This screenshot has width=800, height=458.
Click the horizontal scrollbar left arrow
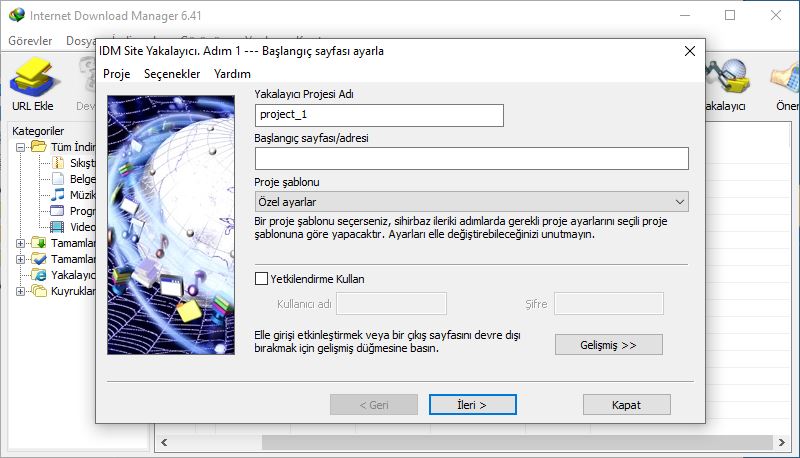click(164, 442)
